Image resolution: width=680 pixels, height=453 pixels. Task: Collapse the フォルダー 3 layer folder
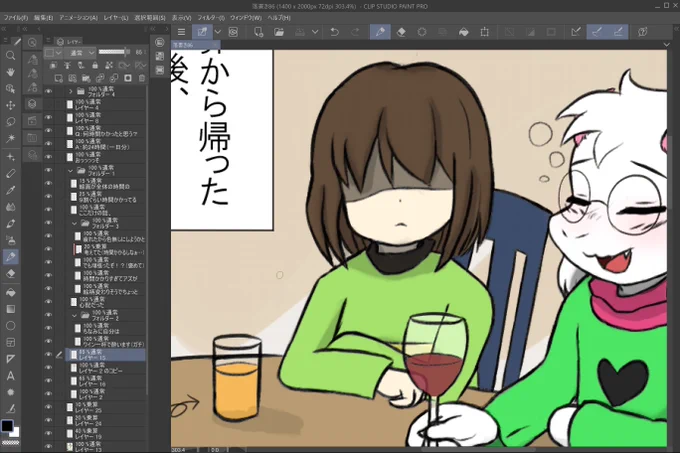pos(75,223)
